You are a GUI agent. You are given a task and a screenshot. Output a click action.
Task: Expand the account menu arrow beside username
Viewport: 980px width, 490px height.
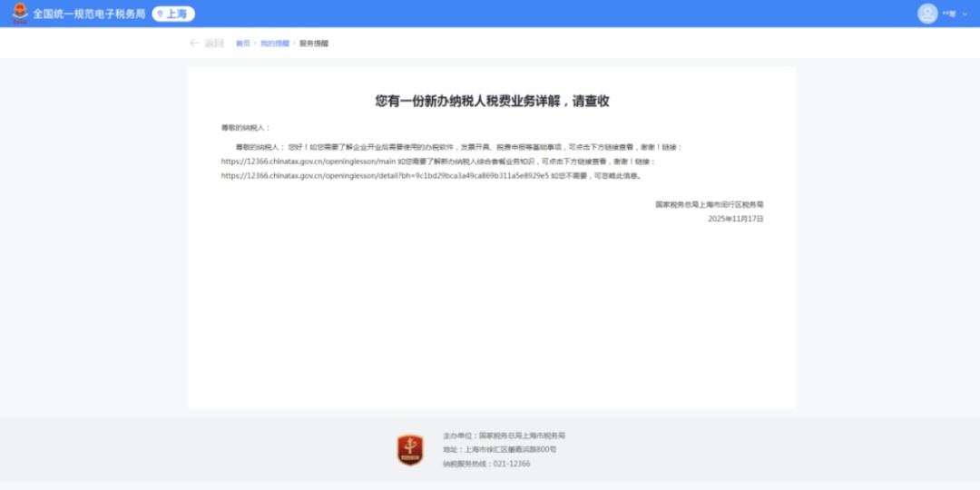[x=965, y=15]
